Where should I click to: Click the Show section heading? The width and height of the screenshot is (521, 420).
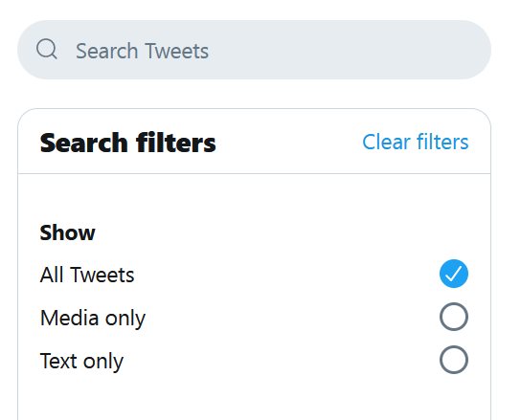[x=67, y=232]
